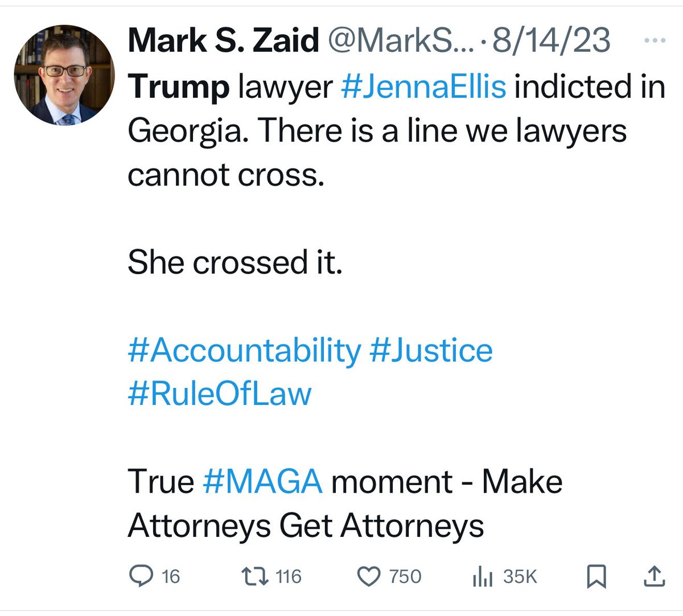
Task: Open the 8/14/23 tweet date link
Action: 551,41
